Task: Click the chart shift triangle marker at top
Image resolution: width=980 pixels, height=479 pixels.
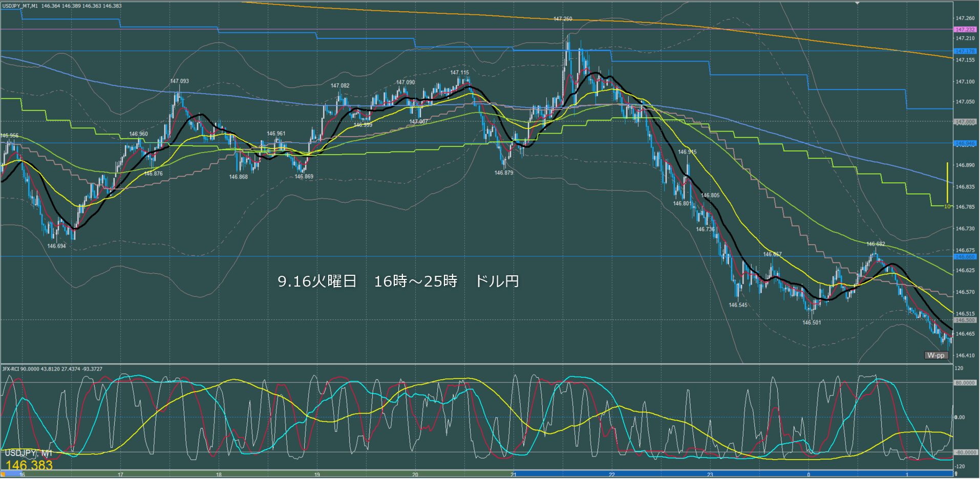Action: [858, 3]
